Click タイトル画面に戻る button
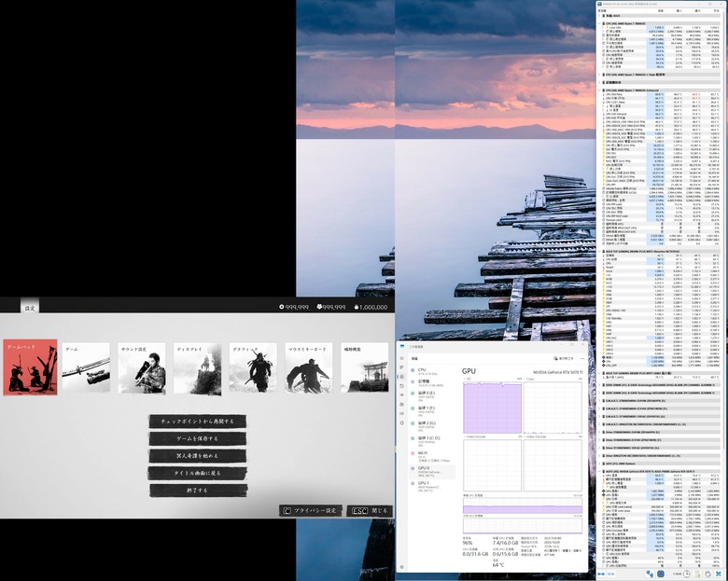Viewport: 728px width, 581px height. pyautogui.click(x=197, y=473)
